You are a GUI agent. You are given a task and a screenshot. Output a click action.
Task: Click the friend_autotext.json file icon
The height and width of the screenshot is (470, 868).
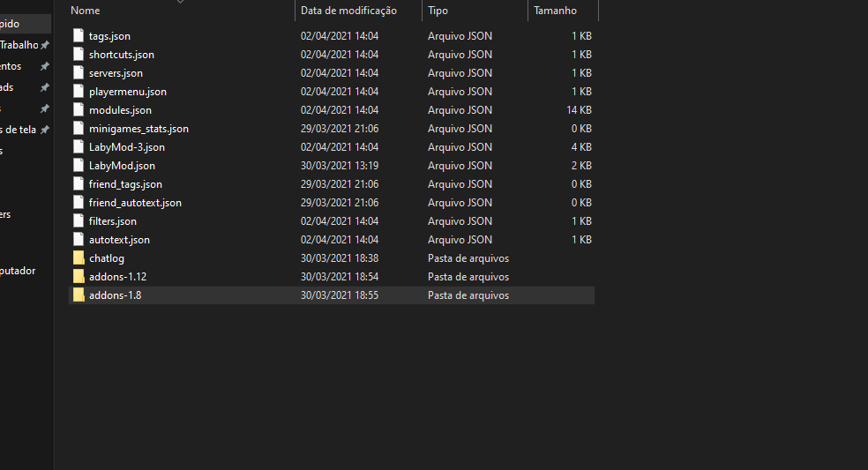point(79,203)
